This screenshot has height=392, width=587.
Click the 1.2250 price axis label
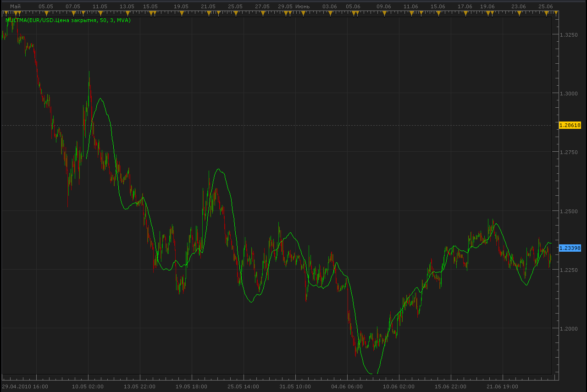point(568,270)
